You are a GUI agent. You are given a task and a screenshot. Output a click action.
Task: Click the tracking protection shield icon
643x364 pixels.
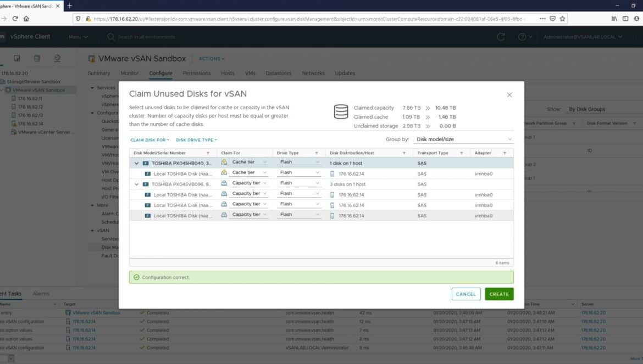pyautogui.click(x=78, y=19)
